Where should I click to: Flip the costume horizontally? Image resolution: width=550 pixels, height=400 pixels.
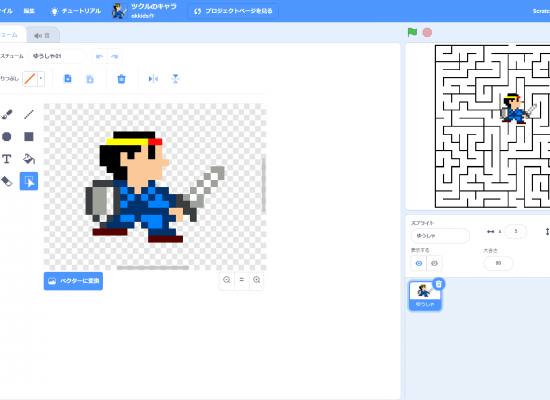pos(153,79)
